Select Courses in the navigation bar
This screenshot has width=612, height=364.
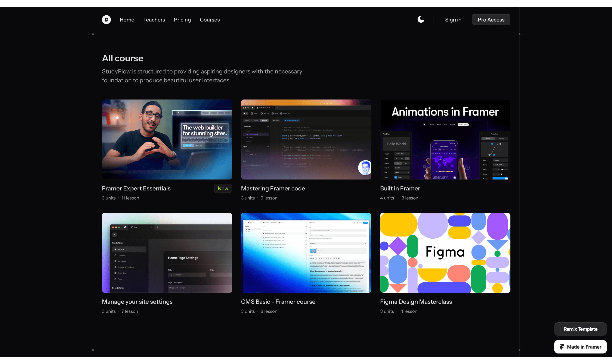tap(210, 20)
